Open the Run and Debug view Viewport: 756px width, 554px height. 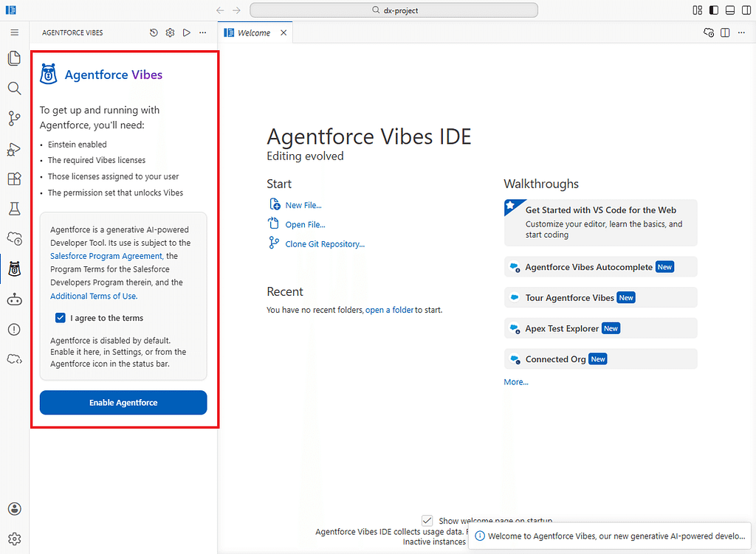[x=15, y=149]
